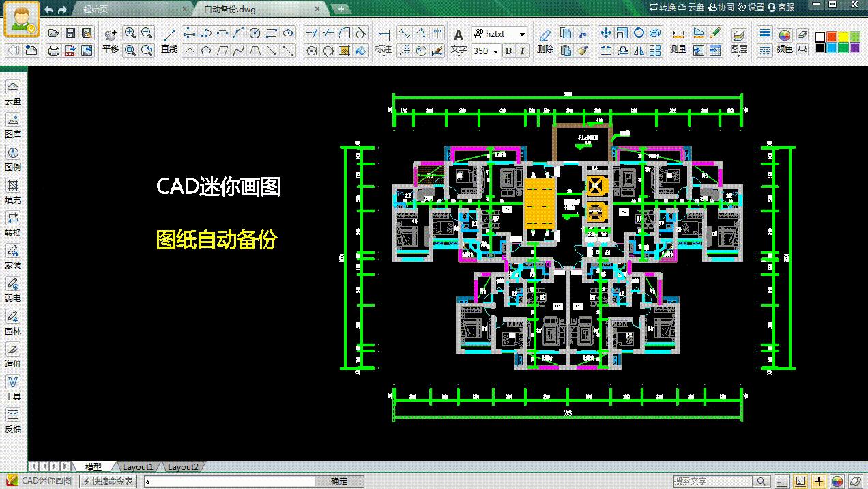This screenshot has height=489, width=868.
Task: Open the 填充 hatch fill sidebar tool
Action: pyautogui.click(x=13, y=191)
